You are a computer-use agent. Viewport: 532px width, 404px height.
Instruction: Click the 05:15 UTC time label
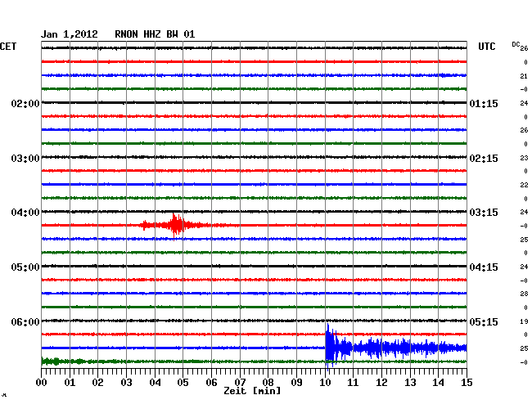[x=484, y=321]
